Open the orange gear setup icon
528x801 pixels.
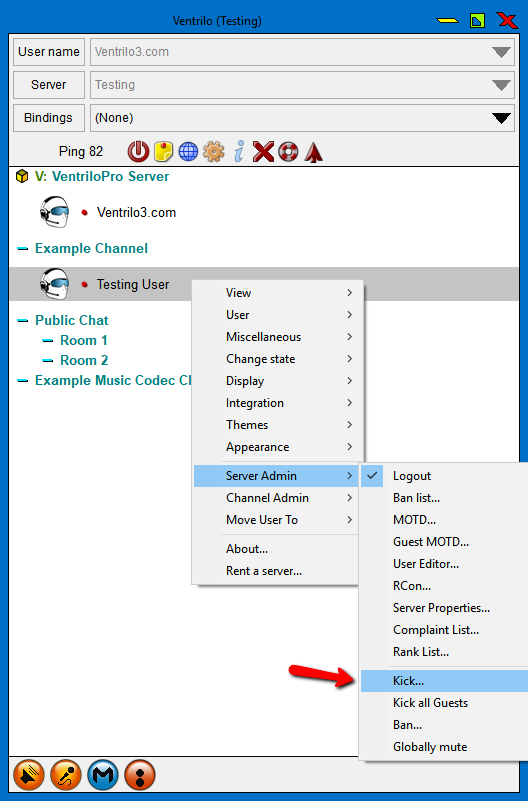[213, 152]
